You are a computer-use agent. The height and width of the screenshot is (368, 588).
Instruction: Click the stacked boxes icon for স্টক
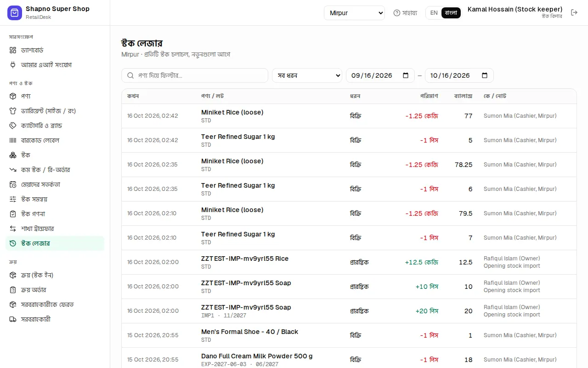click(x=13, y=155)
